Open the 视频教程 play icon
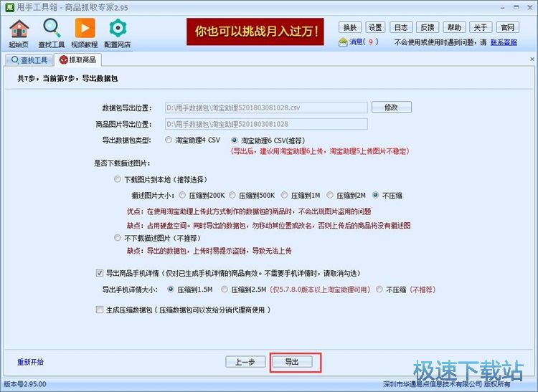538x392 pixels. coord(85,34)
